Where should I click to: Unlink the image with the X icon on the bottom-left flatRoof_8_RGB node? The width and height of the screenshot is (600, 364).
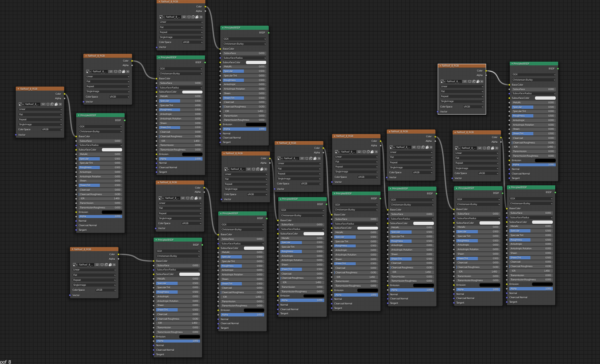pos(114,265)
